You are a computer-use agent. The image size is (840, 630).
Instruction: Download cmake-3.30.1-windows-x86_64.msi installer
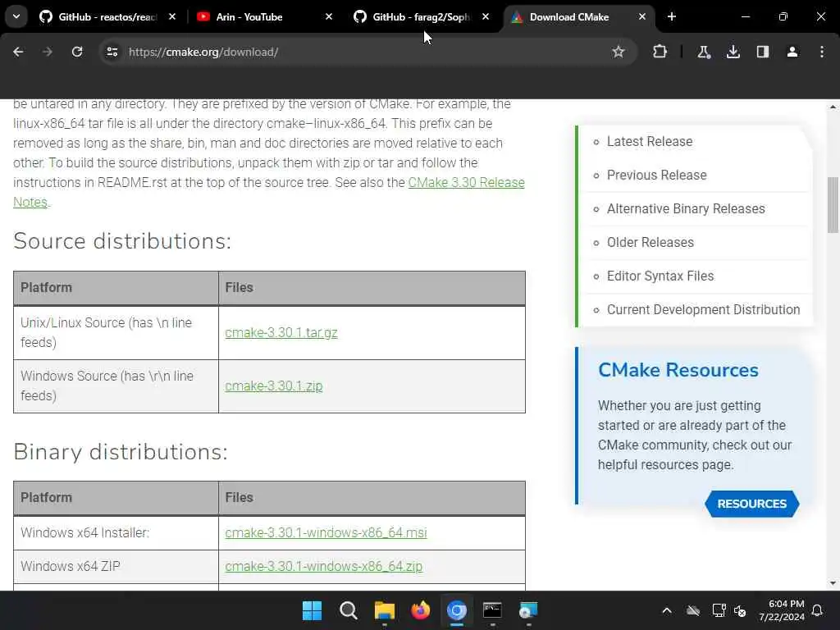326,533
